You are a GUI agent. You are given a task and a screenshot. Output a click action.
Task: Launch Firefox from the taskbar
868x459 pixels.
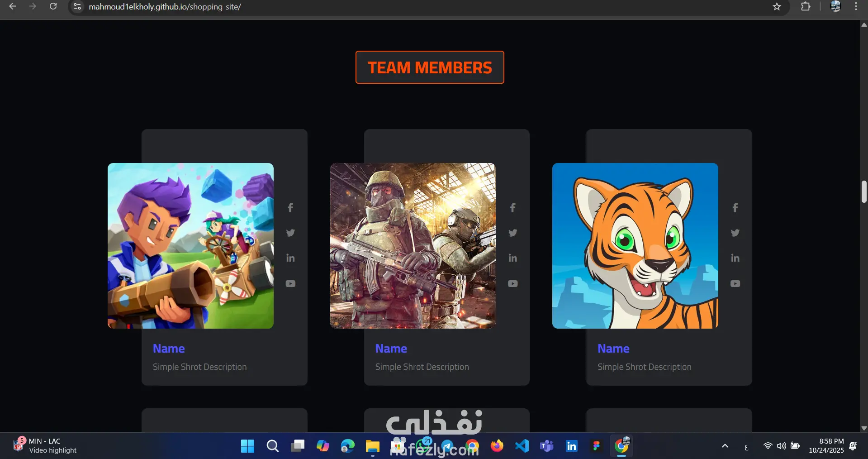pos(497,446)
